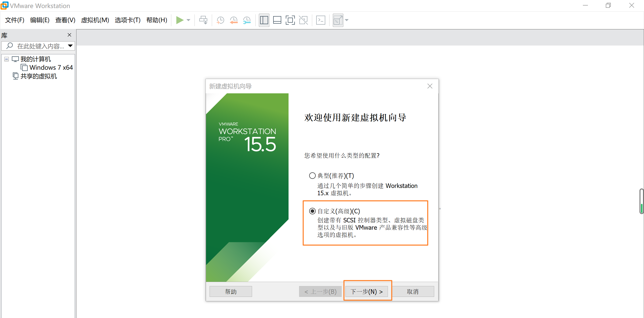The image size is (644, 318).
Task: Select 共享的虚拟机 tree item
Action: point(38,76)
